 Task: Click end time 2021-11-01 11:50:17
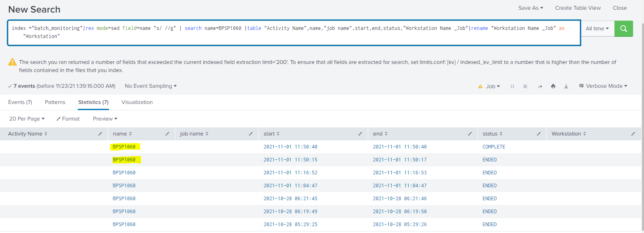[400, 160]
